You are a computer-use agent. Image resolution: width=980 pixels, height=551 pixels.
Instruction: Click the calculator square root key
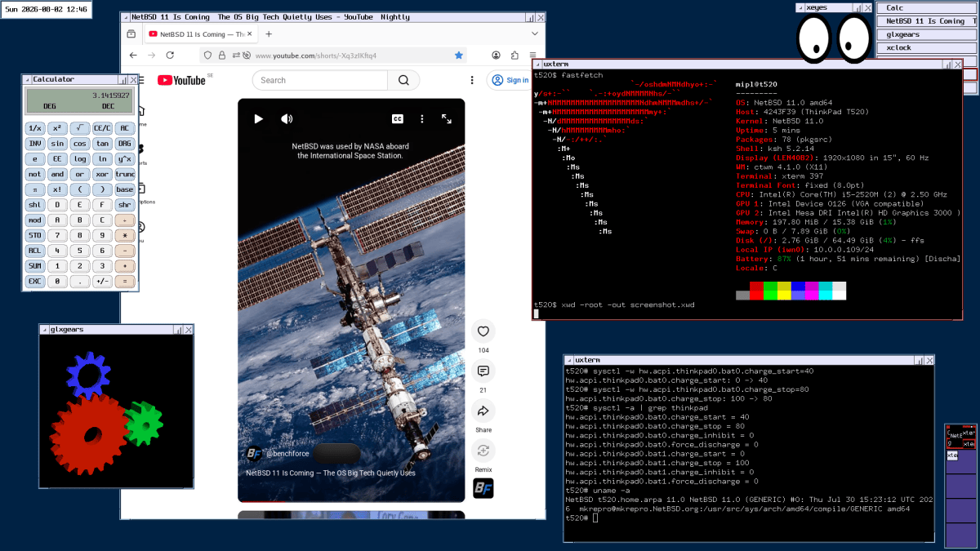[79, 128]
